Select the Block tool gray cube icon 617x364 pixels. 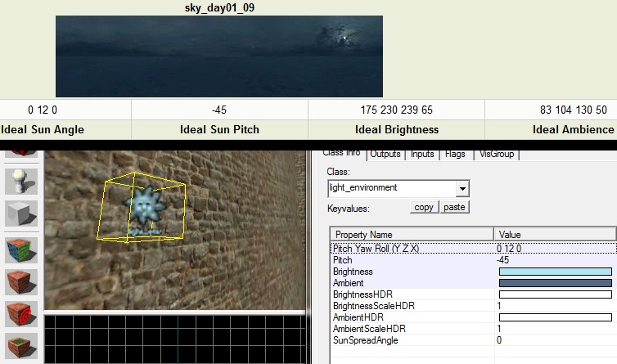coord(21,213)
